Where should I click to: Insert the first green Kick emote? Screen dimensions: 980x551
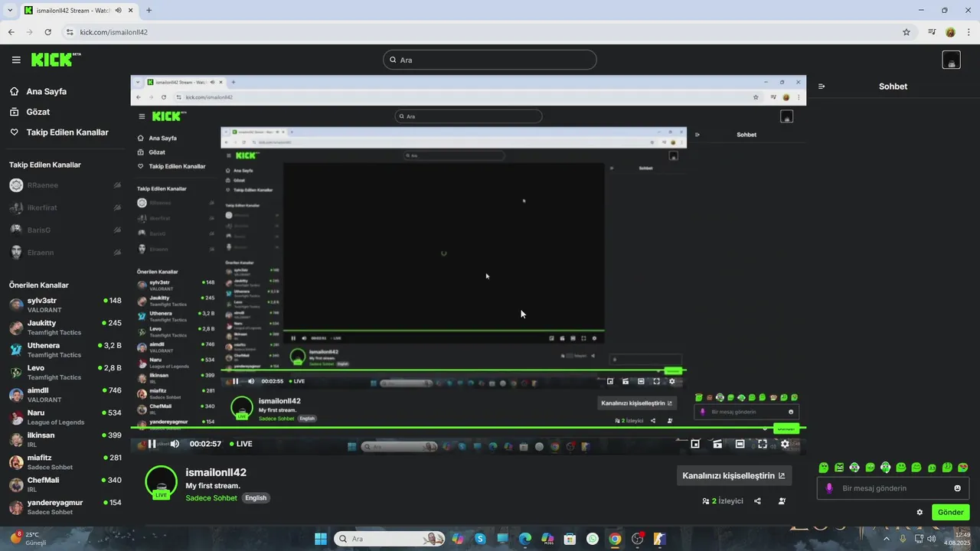[824, 468]
